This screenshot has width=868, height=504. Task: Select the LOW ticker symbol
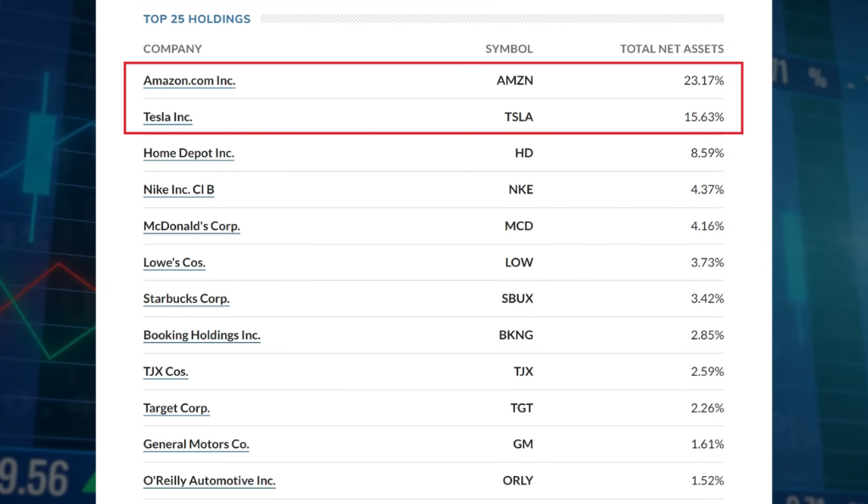click(x=519, y=263)
